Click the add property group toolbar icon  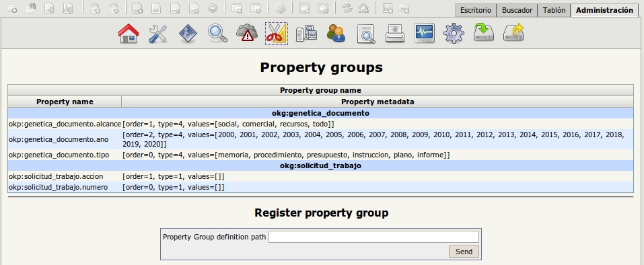click(x=236, y=8)
